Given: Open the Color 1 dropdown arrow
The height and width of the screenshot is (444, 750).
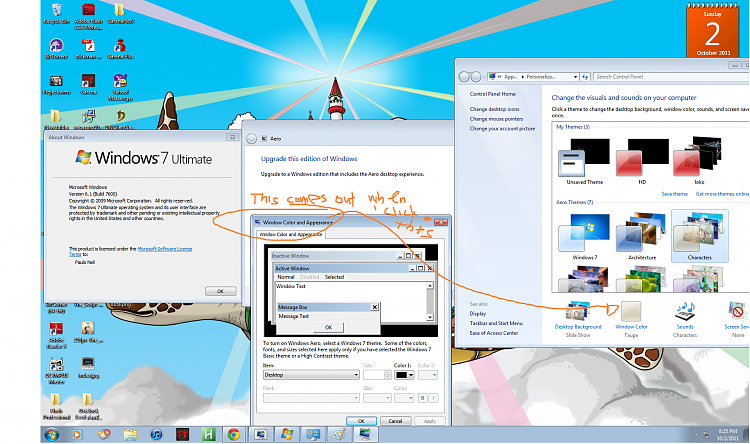Looking at the screenshot, I should tap(410, 375).
